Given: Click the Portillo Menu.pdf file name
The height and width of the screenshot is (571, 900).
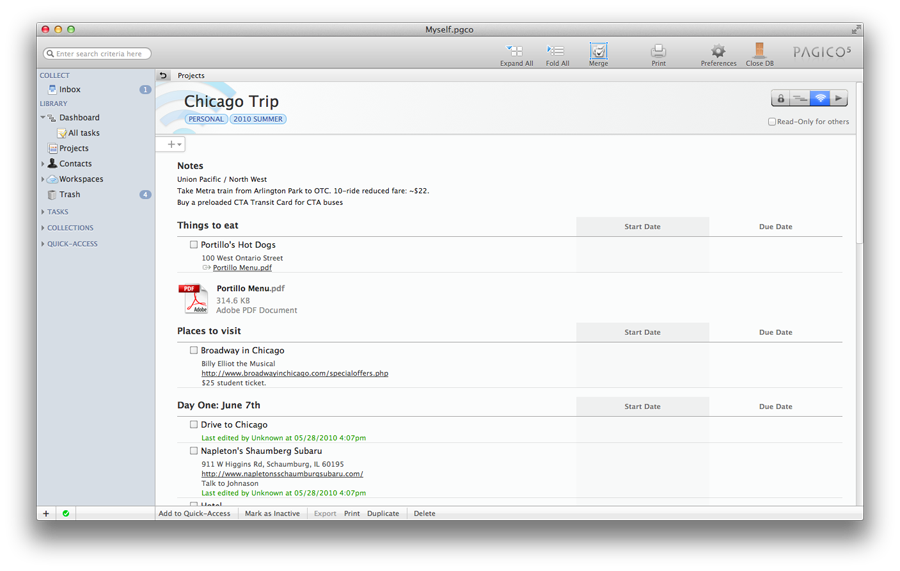Looking at the screenshot, I should tap(250, 289).
